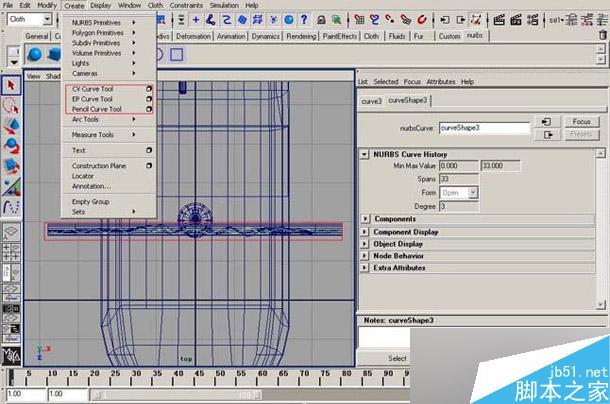610x404 pixels.
Task: Open the Cloth menu set dropdown
Action: click(47, 19)
